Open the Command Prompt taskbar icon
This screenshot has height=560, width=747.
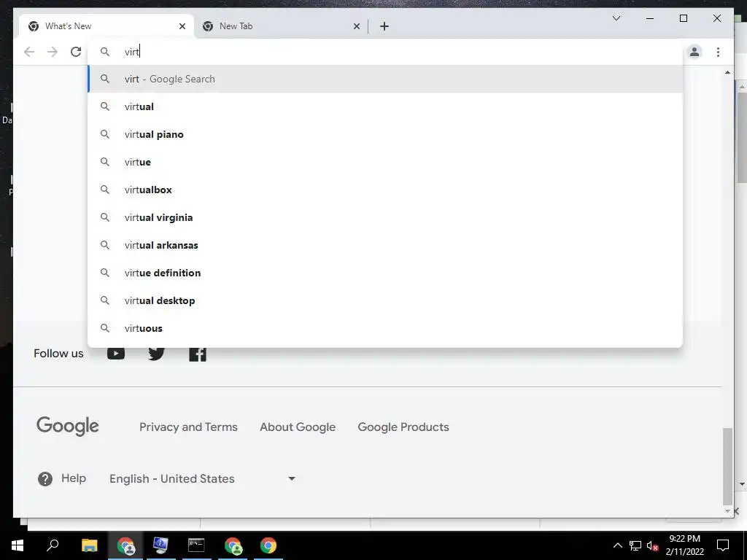(196, 545)
